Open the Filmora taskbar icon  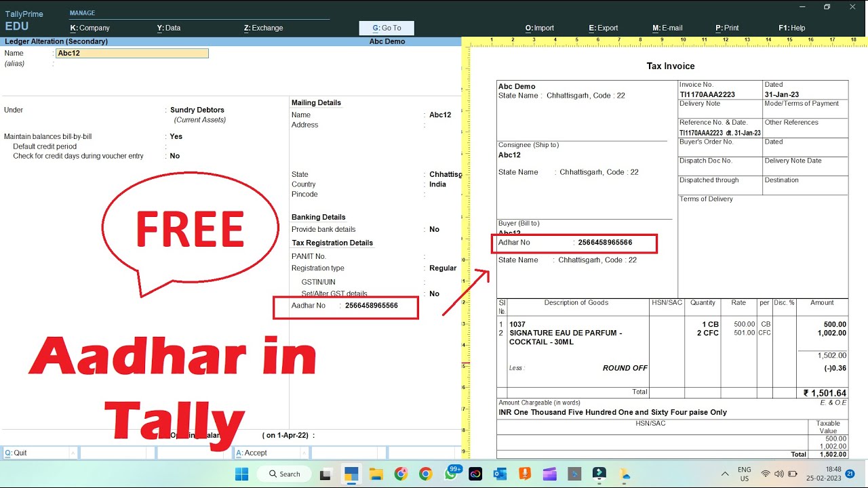point(599,474)
